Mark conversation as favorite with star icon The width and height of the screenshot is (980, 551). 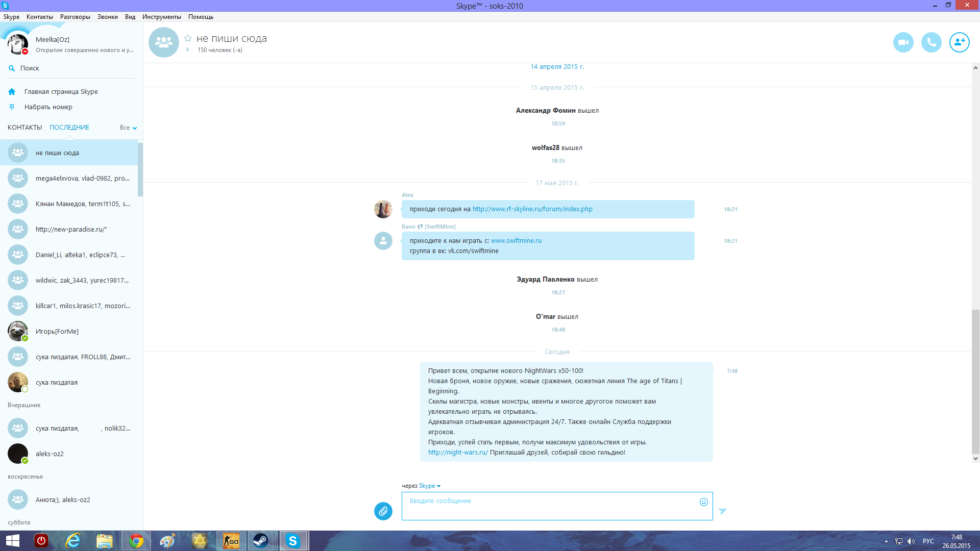(188, 38)
